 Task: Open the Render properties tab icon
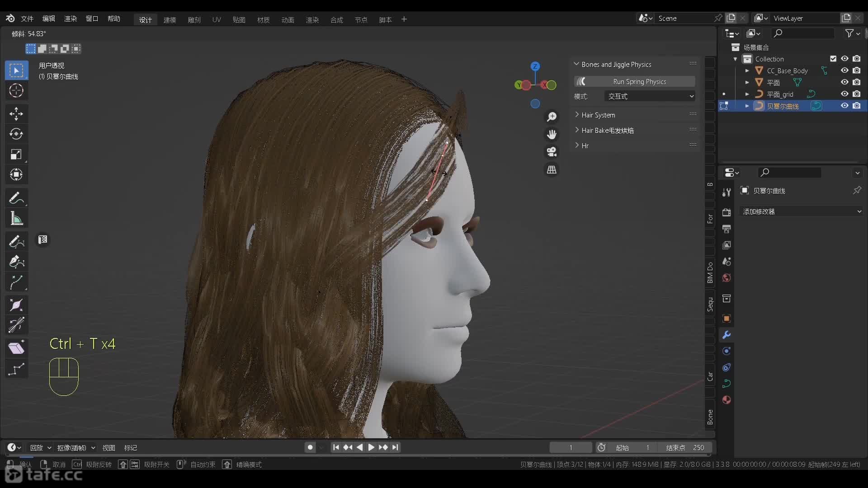pyautogui.click(x=726, y=212)
